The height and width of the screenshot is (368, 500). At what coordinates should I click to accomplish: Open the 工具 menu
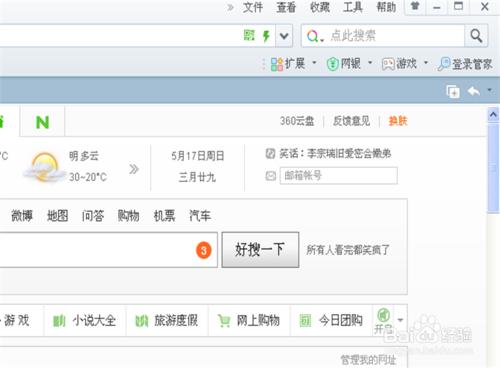[353, 7]
